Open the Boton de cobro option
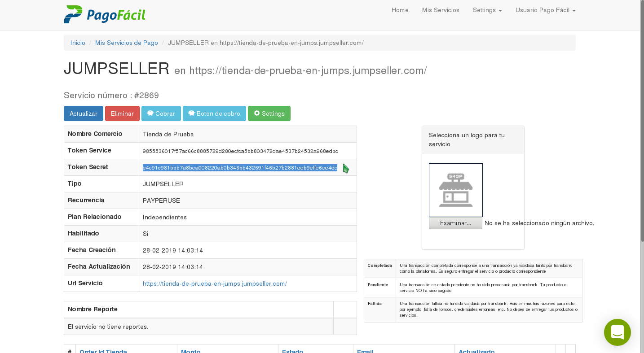Image resolution: width=644 pixels, height=353 pixels. point(214,113)
